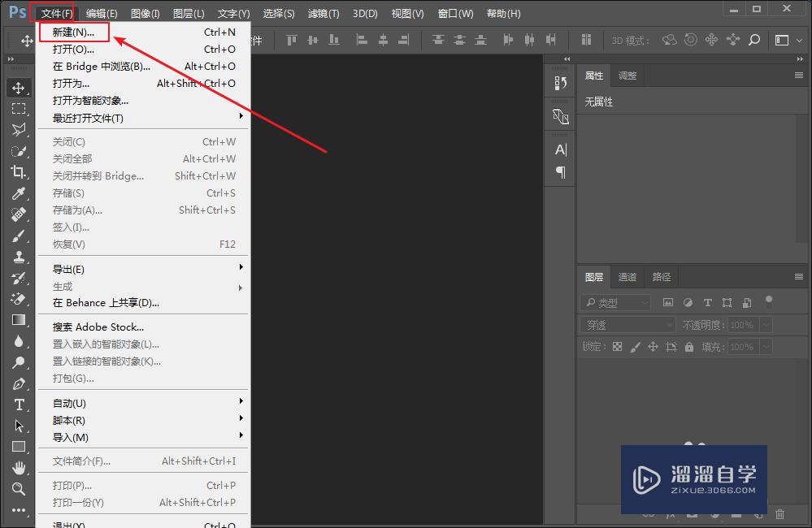Open the 图像(I) menu
This screenshot has height=528, width=812.
pyautogui.click(x=145, y=14)
